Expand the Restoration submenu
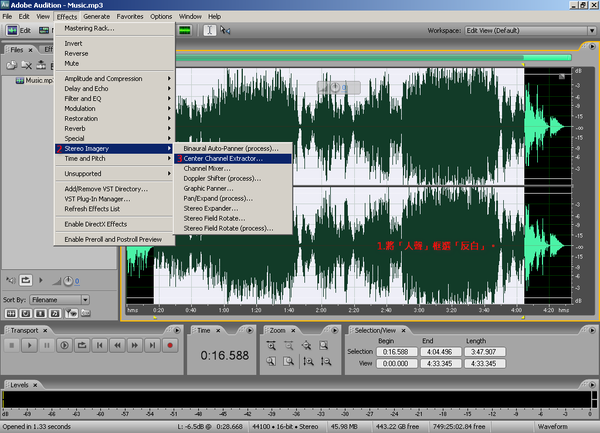This screenshot has height=433, width=600. coord(114,119)
